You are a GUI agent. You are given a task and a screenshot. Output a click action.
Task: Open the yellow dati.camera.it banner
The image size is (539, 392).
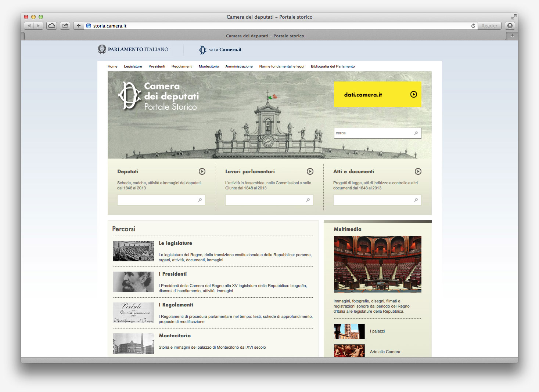coord(378,94)
